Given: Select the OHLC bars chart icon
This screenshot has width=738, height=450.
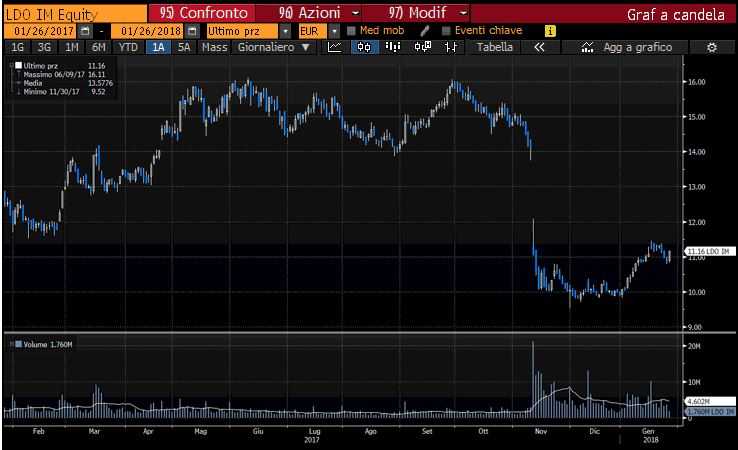Looking at the screenshot, I should (x=450, y=47).
